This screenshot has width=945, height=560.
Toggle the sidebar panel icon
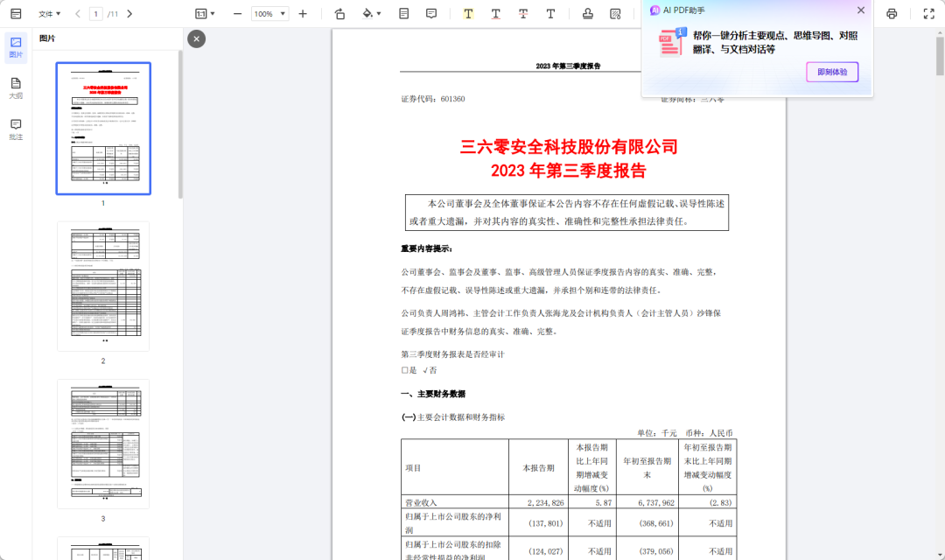16,14
